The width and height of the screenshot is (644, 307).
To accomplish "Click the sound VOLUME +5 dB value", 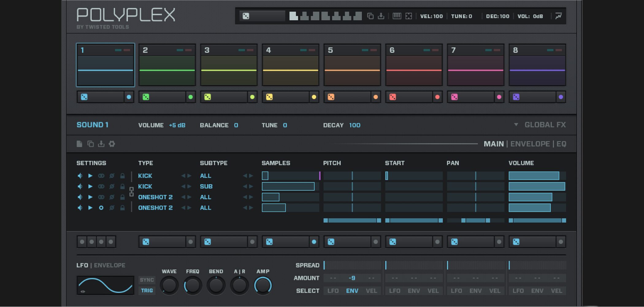I will point(177,125).
